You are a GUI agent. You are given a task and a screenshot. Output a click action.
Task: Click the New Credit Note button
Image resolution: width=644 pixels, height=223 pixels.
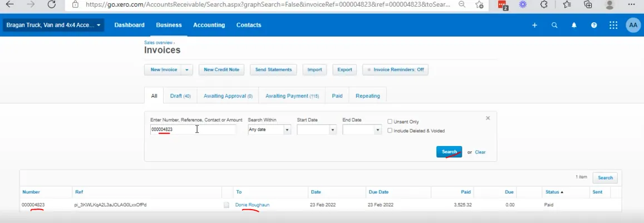[222, 70]
